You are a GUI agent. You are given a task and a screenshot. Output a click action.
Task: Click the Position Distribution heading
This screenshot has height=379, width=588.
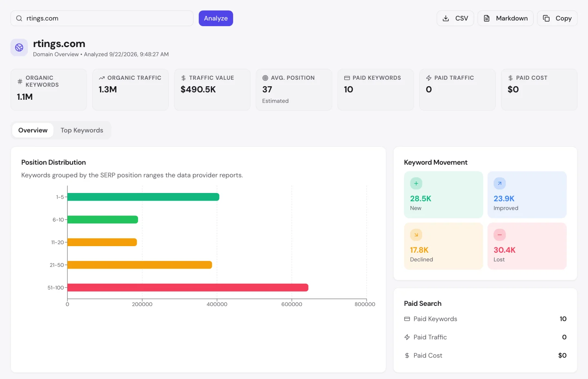tap(53, 162)
